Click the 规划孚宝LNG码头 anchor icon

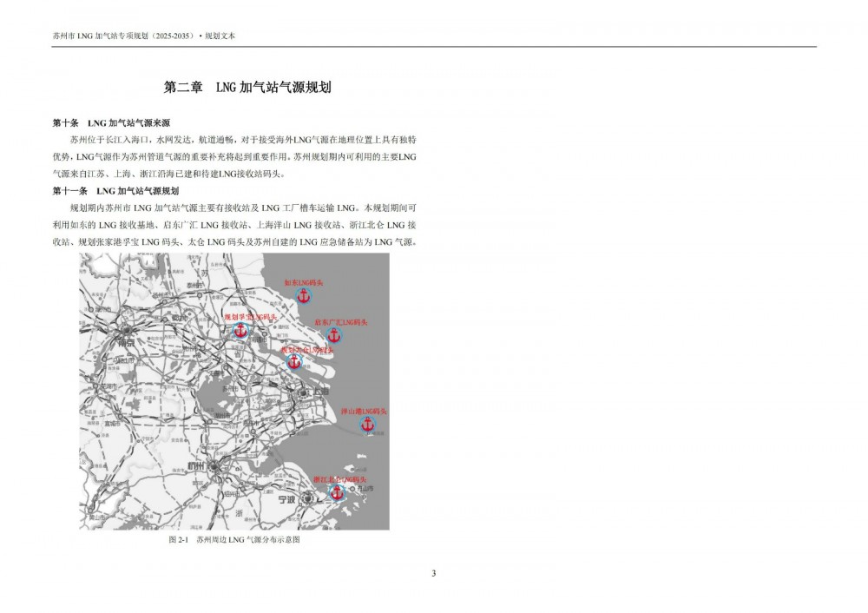pos(241,331)
